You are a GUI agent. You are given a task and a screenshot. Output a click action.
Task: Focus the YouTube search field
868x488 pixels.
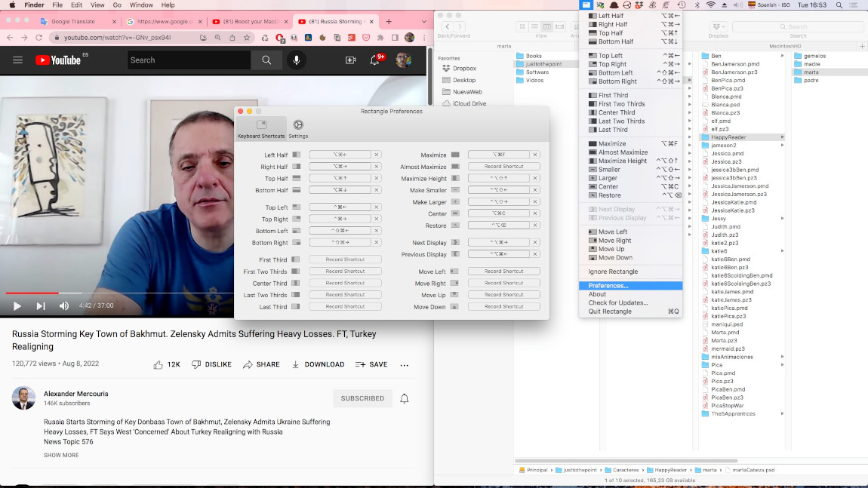[189, 60]
